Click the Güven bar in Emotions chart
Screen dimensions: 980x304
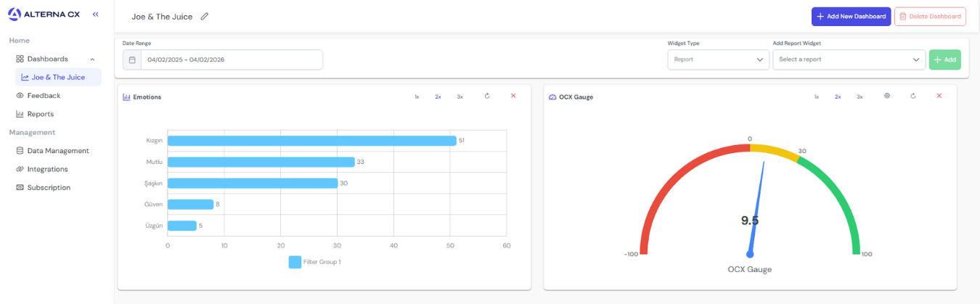coord(190,205)
